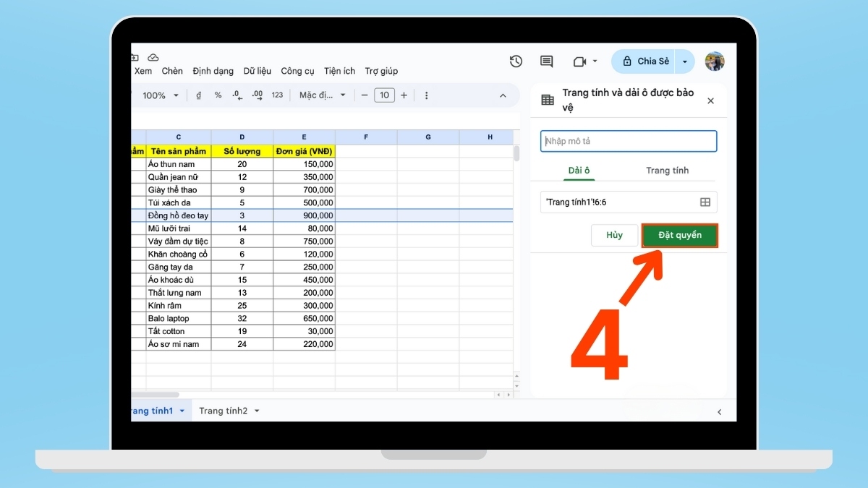Open the 123 number format menu
Viewport: 868px width, 488px height.
(x=277, y=95)
